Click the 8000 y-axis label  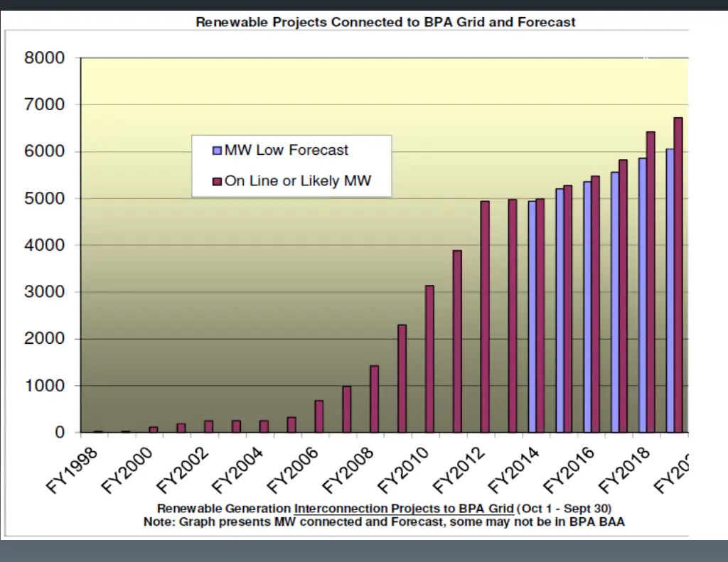[x=45, y=58]
